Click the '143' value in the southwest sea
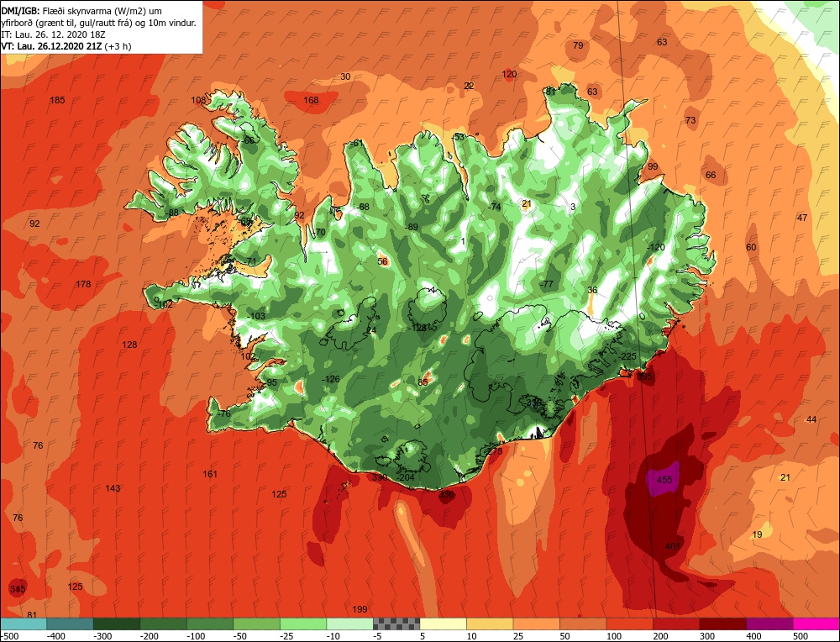840x642 pixels. [x=113, y=488]
